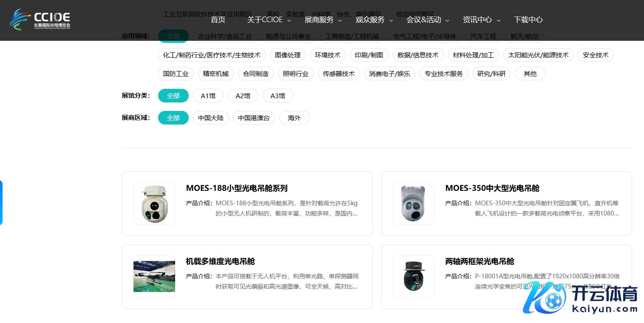Image resolution: width=644 pixels, height=323 pixels.
Task: Select the 首页 menu item
Action: pos(218,20)
